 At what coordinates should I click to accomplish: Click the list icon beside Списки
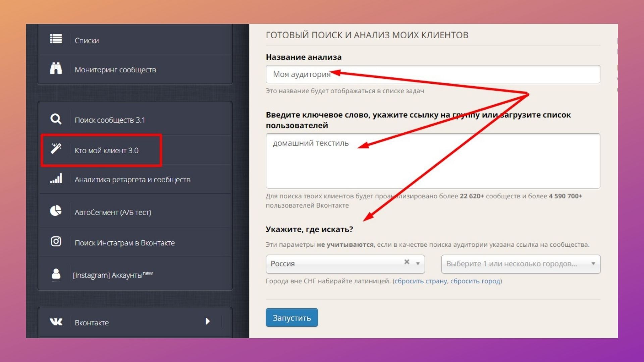coord(56,39)
